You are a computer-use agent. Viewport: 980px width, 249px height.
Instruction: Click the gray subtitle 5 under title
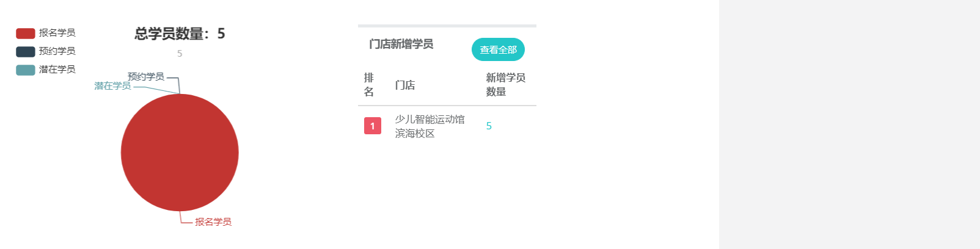[180, 54]
